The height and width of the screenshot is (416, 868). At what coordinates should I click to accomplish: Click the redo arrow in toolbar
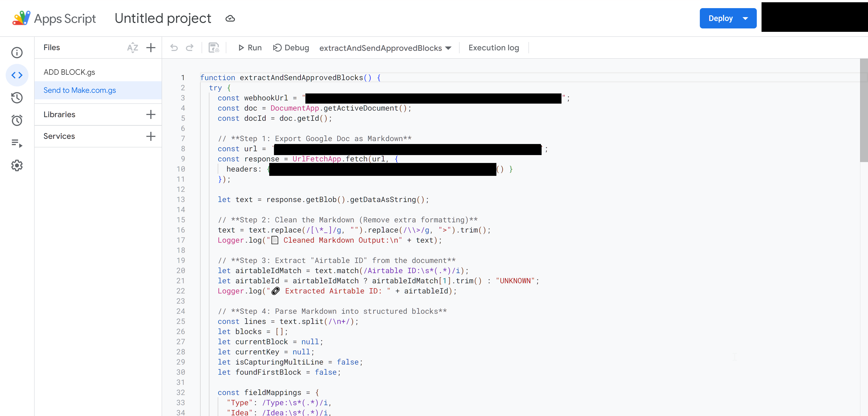(190, 48)
